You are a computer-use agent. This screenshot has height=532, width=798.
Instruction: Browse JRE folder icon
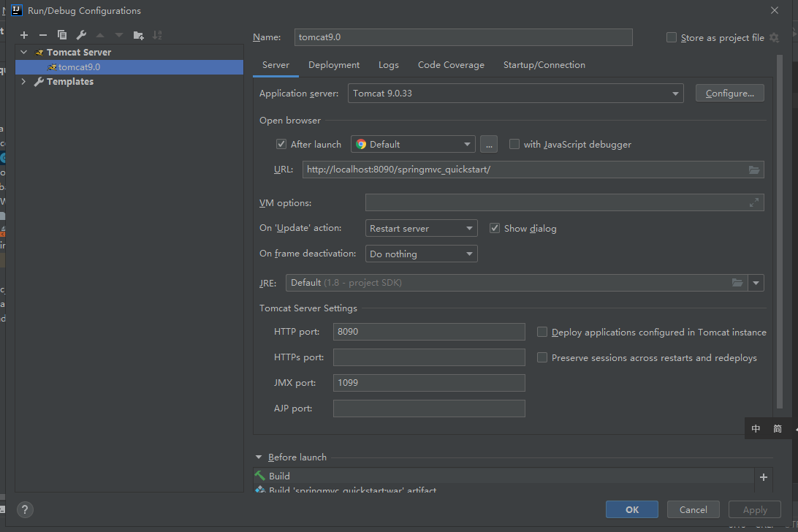(x=737, y=283)
